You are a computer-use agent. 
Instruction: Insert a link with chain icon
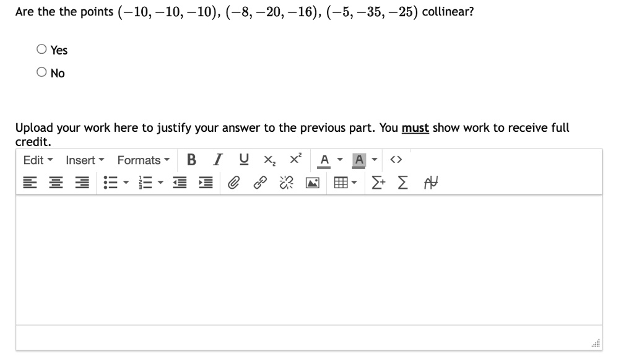260,183
